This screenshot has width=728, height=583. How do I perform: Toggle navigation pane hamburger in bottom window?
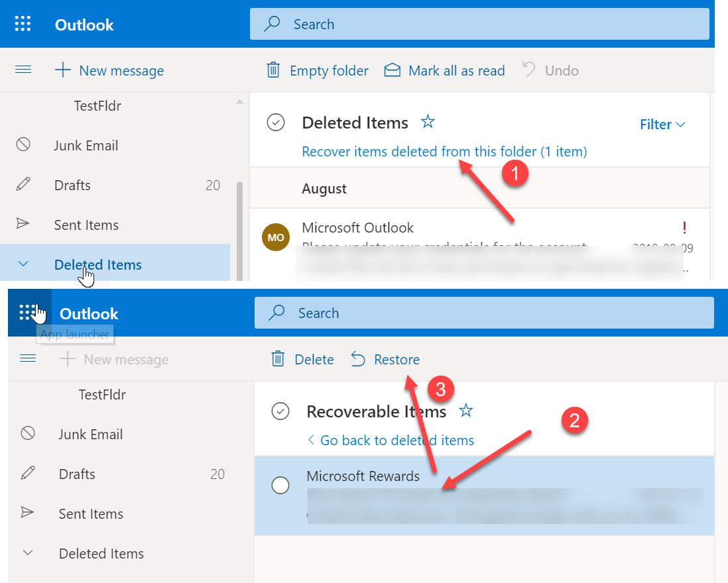coord(28,358)
